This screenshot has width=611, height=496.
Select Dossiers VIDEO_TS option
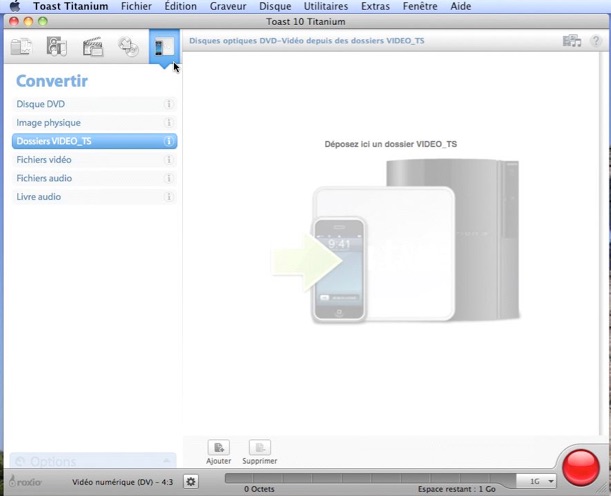tap(94, 141)
